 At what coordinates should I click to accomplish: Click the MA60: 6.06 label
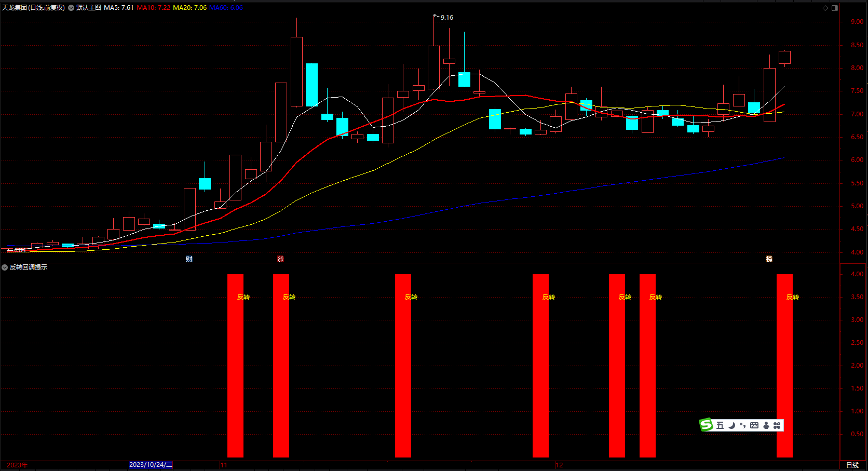click(x=226, y=8)
